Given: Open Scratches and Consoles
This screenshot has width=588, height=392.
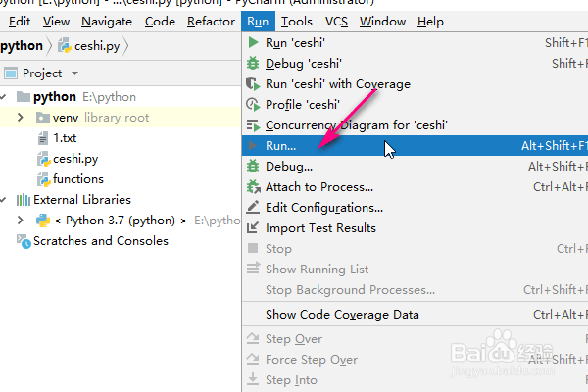Looking at the screenshot, I should [100, 241].
